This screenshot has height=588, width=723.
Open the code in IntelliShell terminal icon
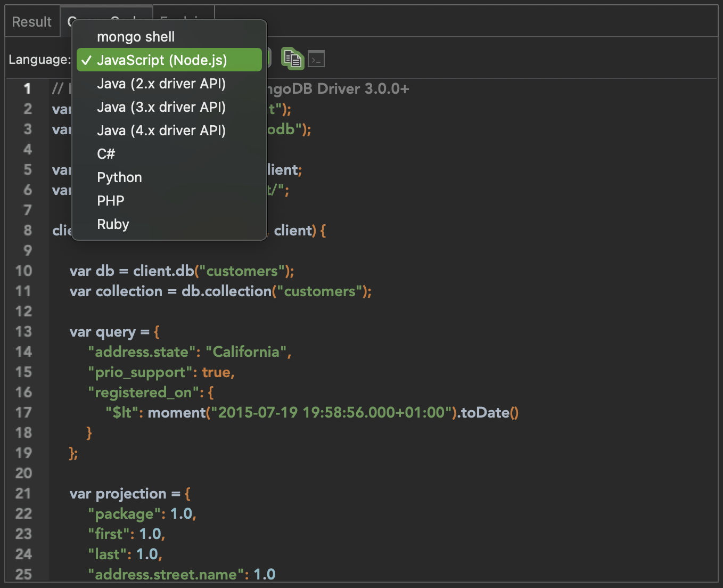coord(316,59)
